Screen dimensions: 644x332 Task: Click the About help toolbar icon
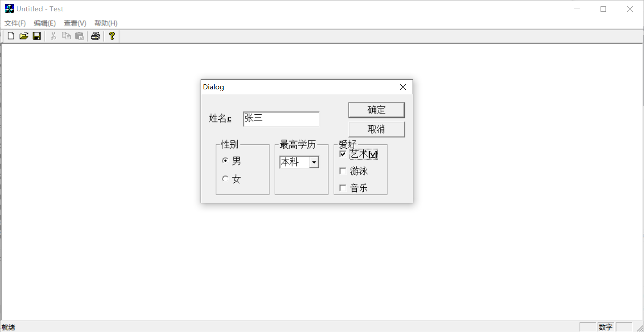pos(111,35)
